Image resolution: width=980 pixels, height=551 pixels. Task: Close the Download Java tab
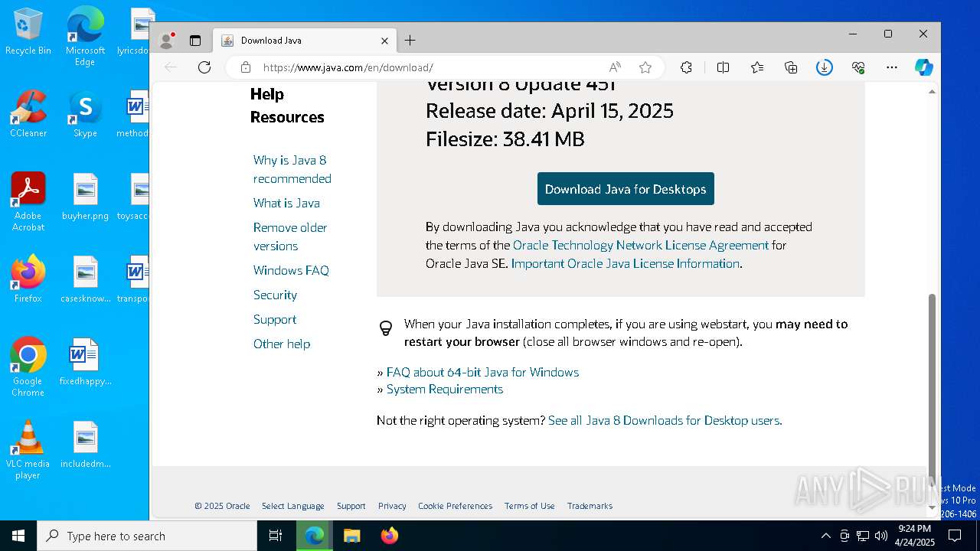click(x=384, y=41)
